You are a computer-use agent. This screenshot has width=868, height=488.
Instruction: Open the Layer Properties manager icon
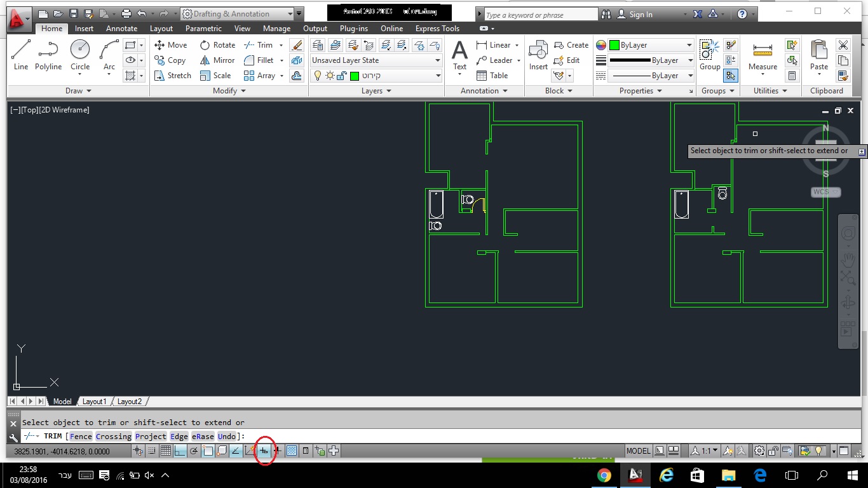[x=318, y=45]
